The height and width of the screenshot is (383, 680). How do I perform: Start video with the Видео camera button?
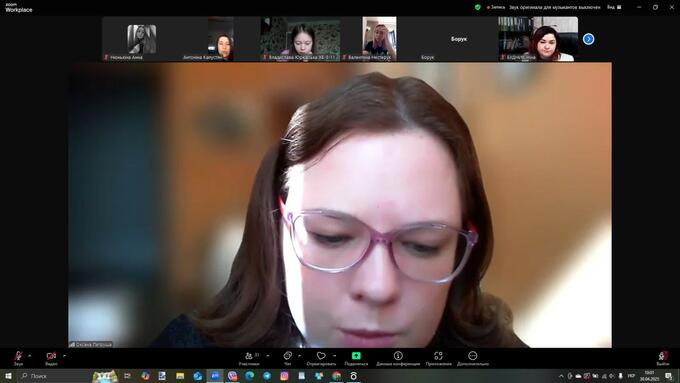tap(51, 358)
